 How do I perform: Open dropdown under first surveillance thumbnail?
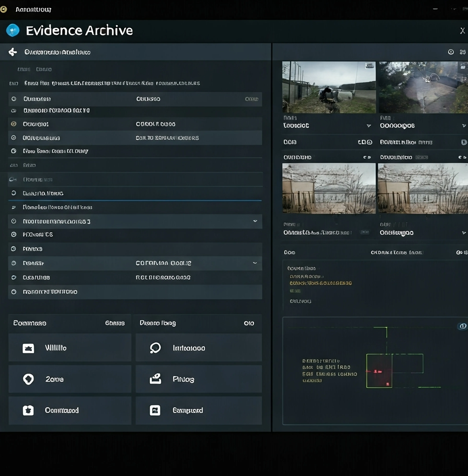point(369,126)
